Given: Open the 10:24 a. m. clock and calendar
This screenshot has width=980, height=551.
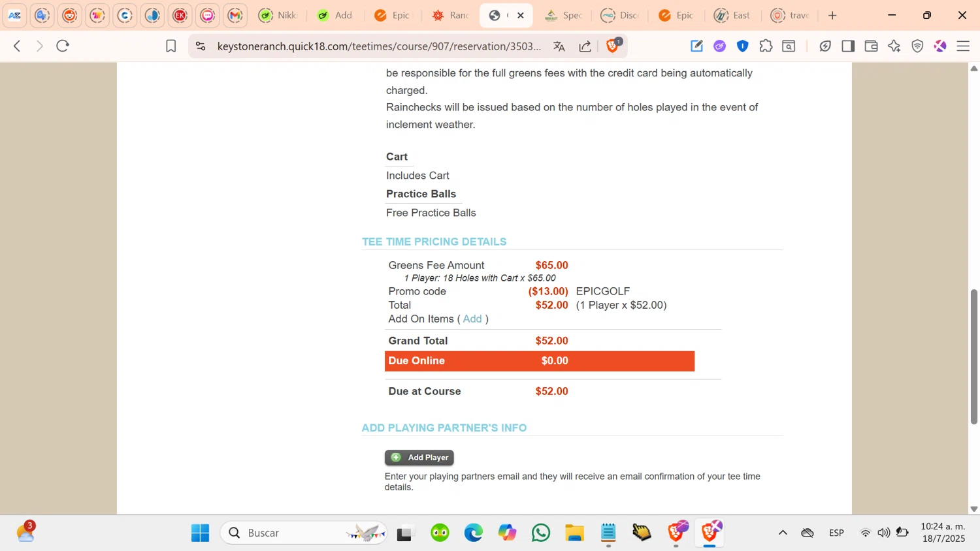Looking at the screenshot, I should [943, 533].
